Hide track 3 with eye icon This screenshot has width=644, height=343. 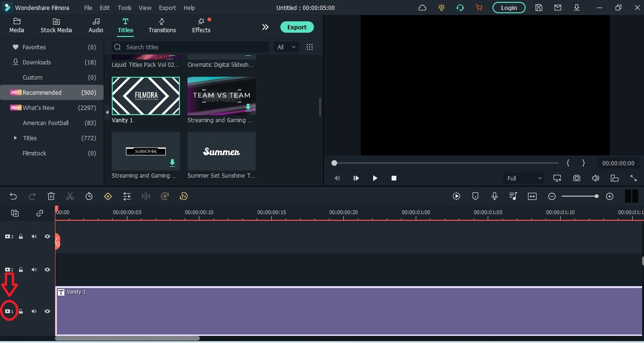tap(47, 236)
